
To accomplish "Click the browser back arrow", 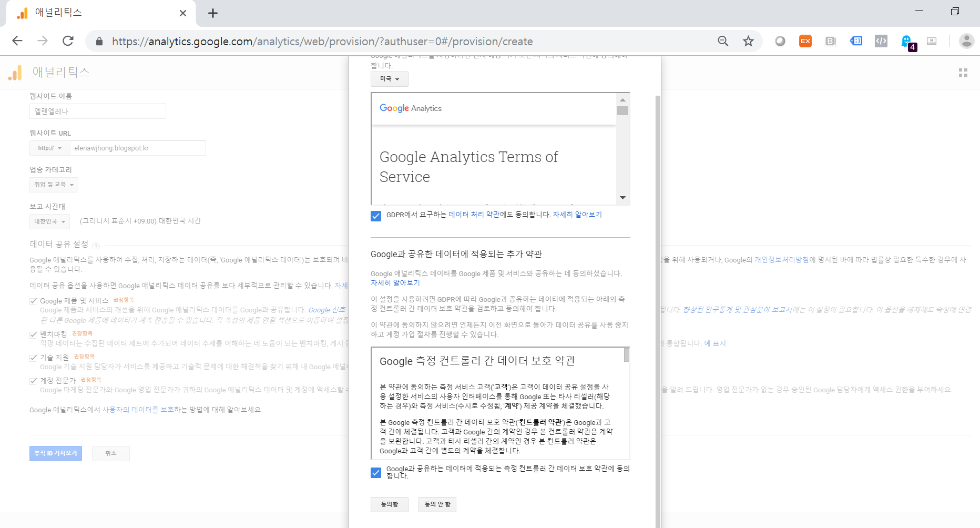I will point(17,41).
